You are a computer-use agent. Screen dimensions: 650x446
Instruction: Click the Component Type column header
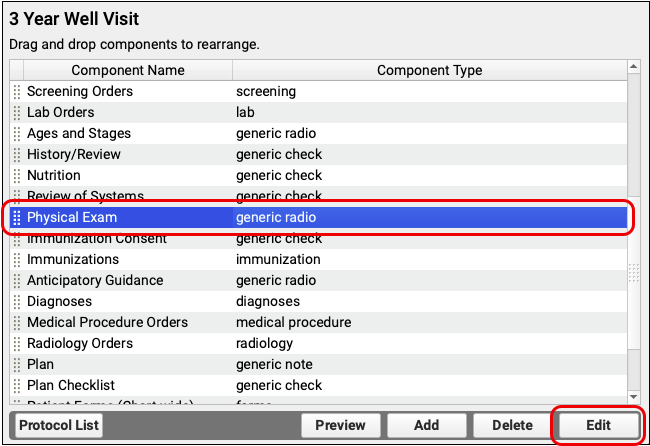429,70
